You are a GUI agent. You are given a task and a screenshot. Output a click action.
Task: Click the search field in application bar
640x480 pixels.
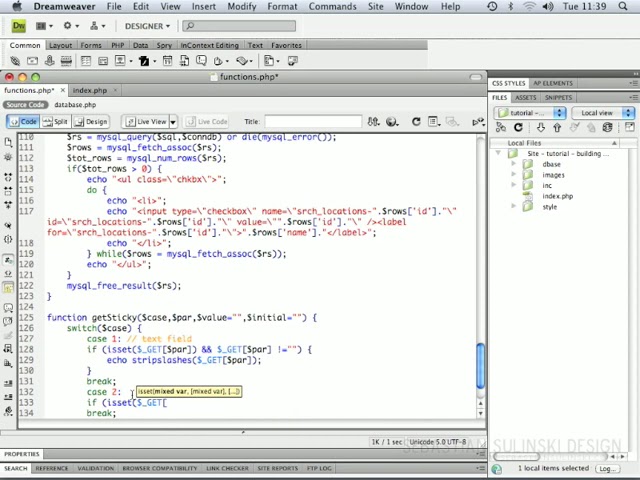pyautogui.click(x=239, y=26)
